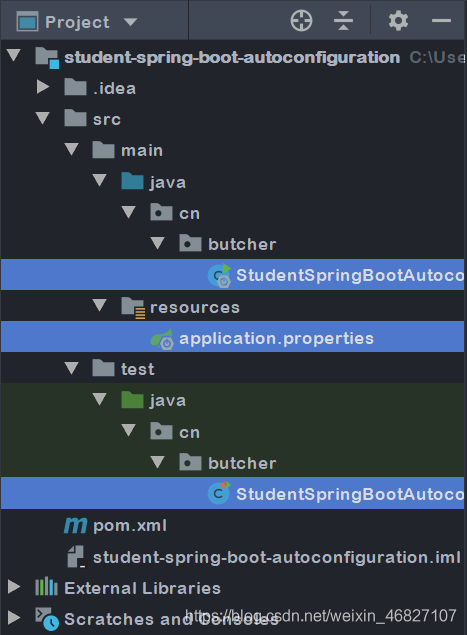This screenshot has width=467, height=635.
Task: Click the blue main java source folder icon
Action: click(x=132, y=181)
